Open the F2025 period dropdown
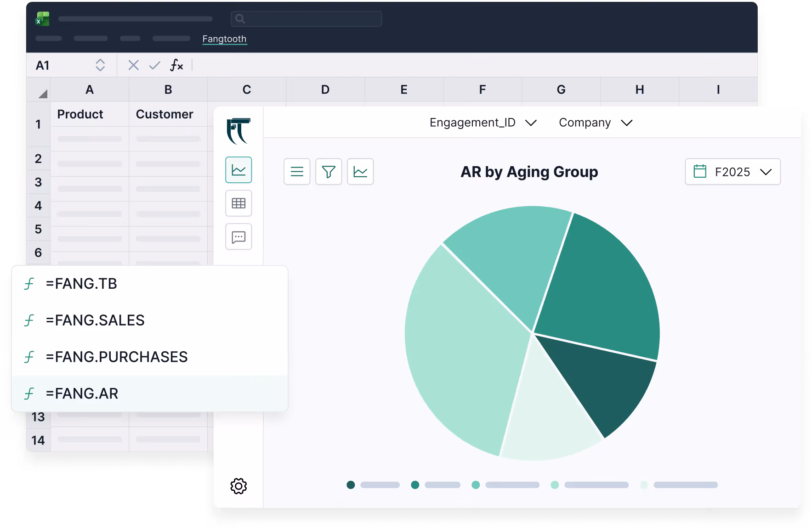Screen dimensions: 812x528 coord(733,172)
